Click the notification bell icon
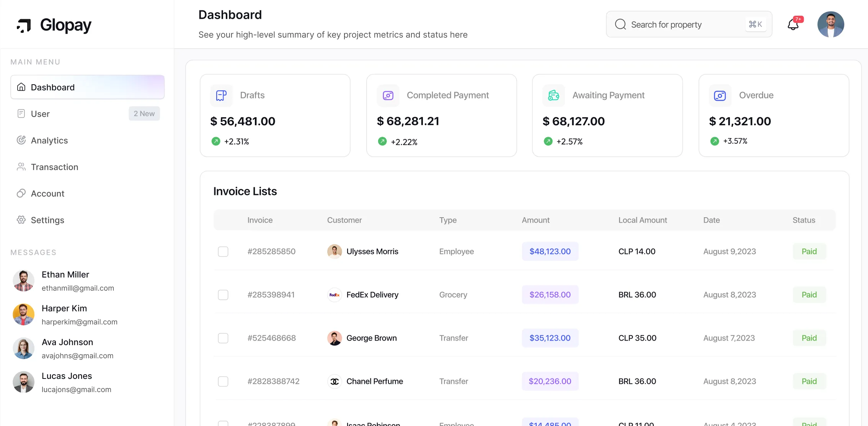Image resolution: width=868 pixels, height=426 pixels. pos(793,25)
